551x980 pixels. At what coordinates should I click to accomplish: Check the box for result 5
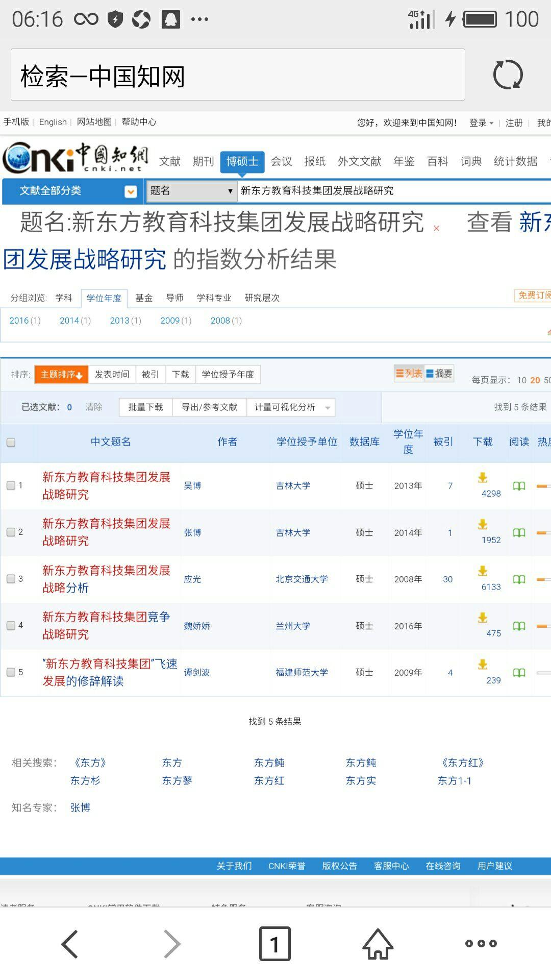[11, 672]
